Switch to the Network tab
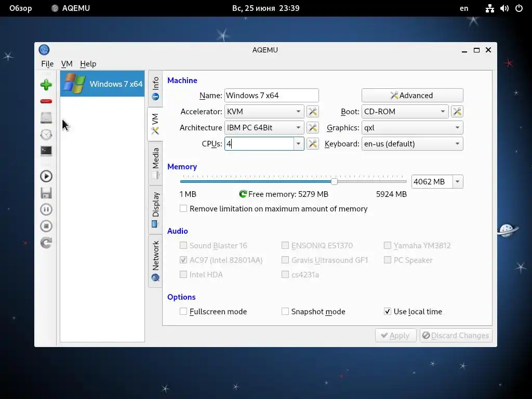This screenshot has width=532, height=399. (155, 261)
